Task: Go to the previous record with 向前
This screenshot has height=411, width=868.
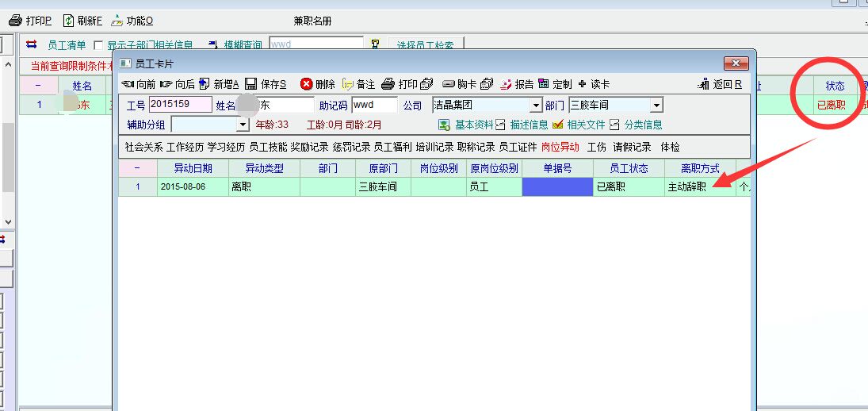Action: [139, 84]
